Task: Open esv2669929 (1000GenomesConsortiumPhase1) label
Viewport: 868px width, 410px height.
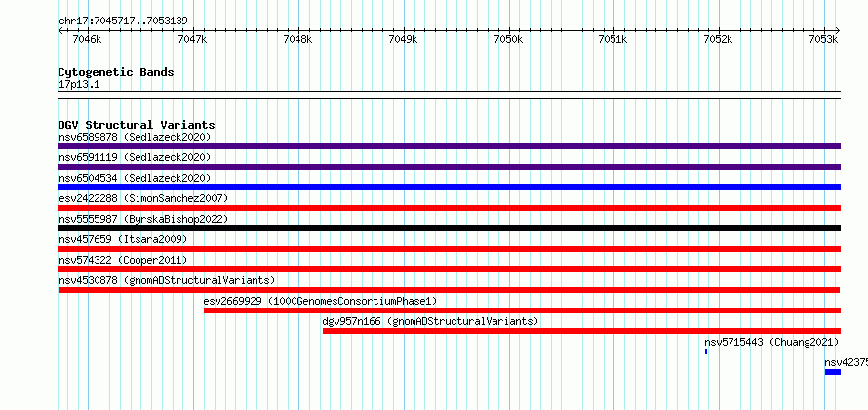Action: pos(320,302)
